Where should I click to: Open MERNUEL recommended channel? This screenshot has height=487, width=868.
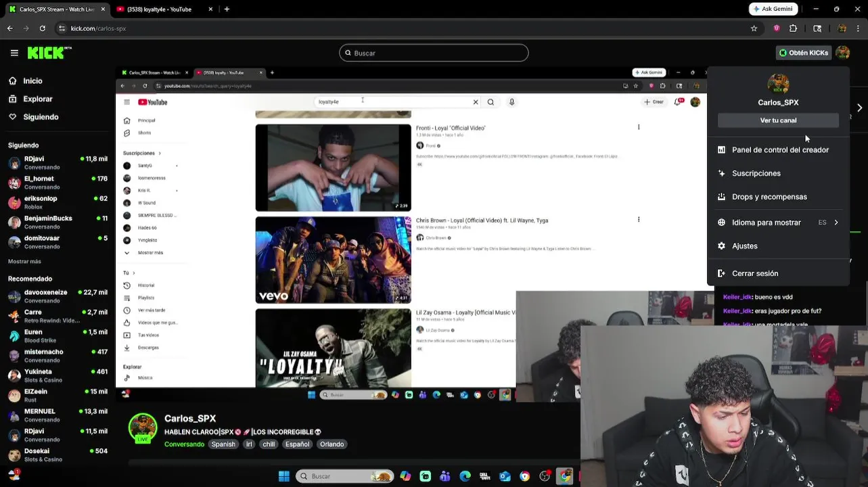[58, 415]
